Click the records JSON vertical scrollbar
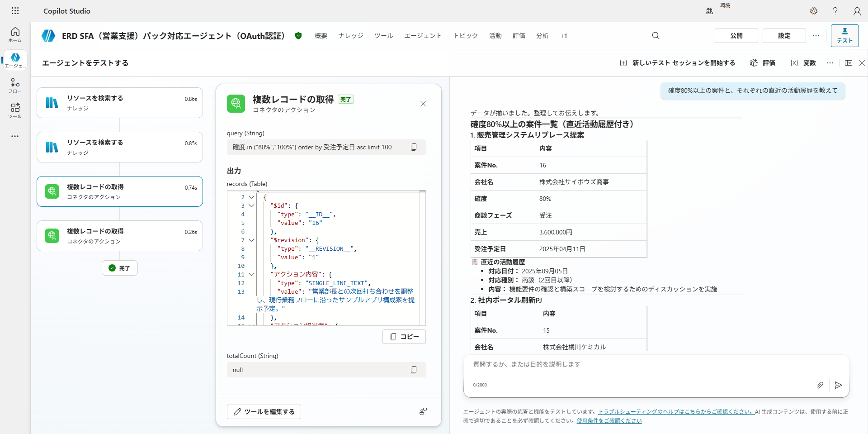 [422, 258]
